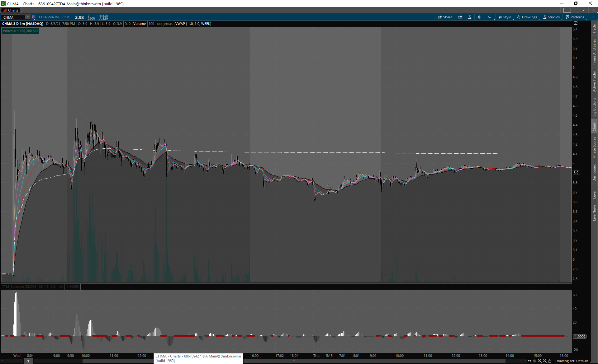Toggle the CHMA symbol link color icon
598x364 pixels.
[33, 17]
